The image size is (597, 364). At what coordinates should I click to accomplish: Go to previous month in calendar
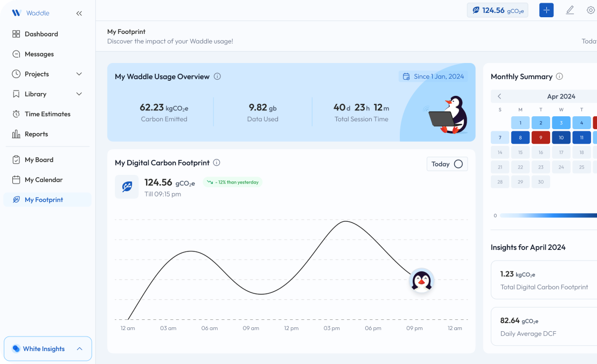[x=499, y=96]
